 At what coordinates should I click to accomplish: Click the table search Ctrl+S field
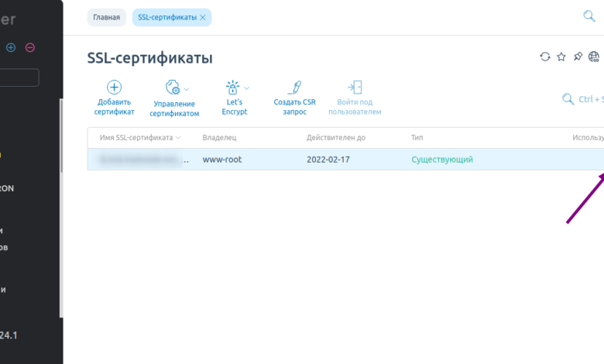coord(585,99)
